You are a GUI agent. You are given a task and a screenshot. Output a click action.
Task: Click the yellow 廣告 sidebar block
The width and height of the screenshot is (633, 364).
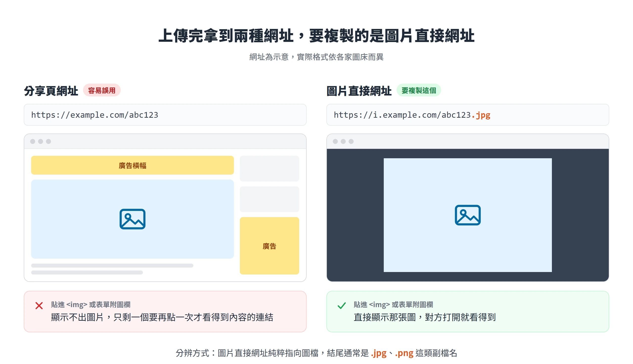tap(269, 246)
